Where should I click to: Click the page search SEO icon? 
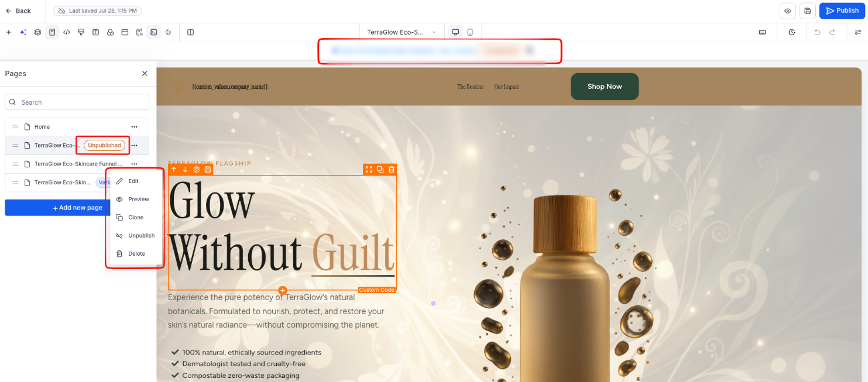(x=139, y=32)
